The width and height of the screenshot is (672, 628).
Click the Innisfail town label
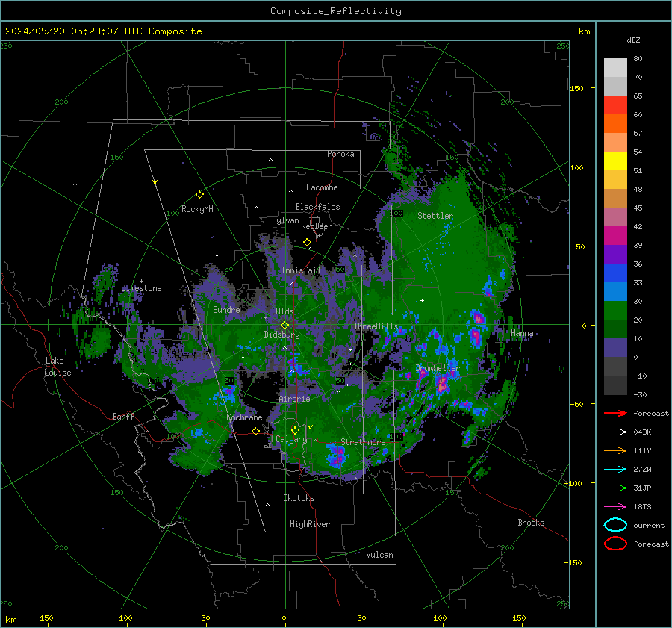[x=301, y=270]
